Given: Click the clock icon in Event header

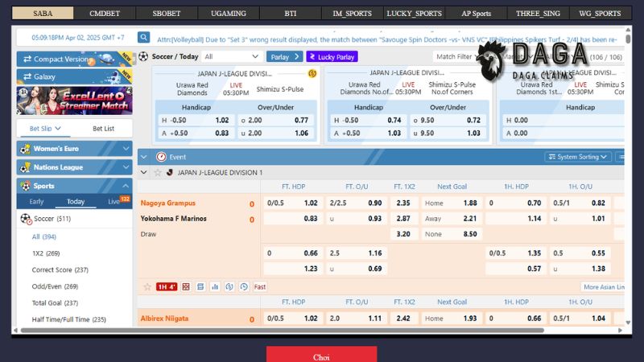Looking at the screenshot, I should tap(161, 157).
